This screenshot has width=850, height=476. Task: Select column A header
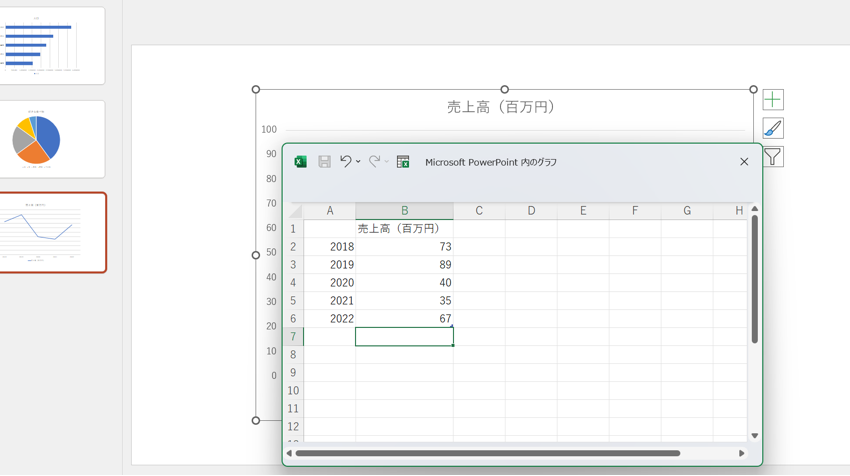[330, 211]
